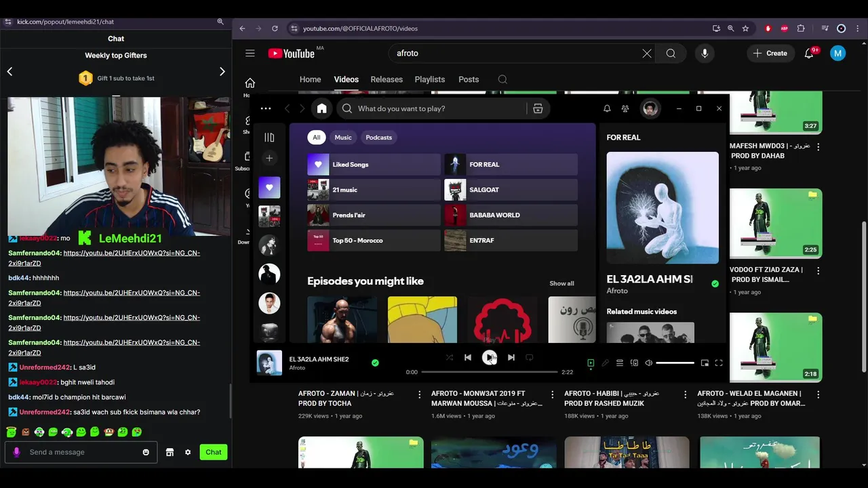The width and height of the screenshot is (868, 488).
Task: Switch to YouTube channel Home tab
Action: point(310,79)
